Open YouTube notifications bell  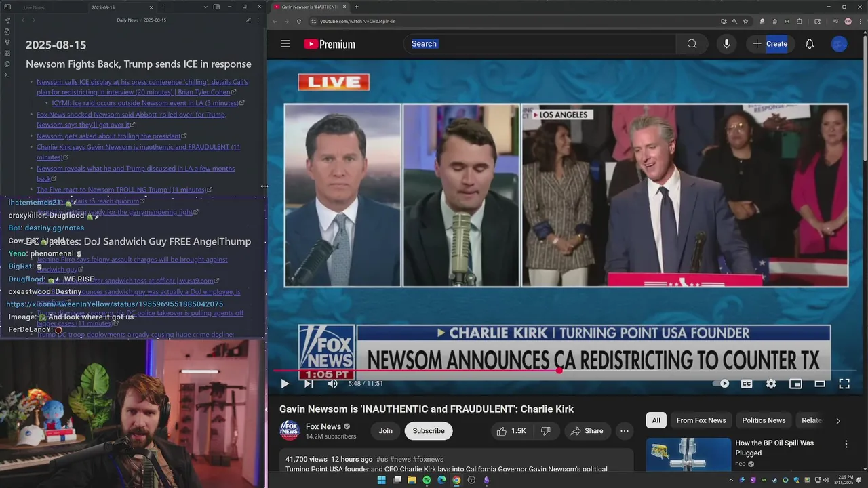click(810, 44)
